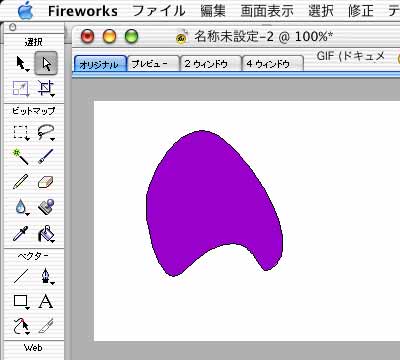Viewport: 400px width, 360px height.
Task: Open the Fireworks application menu
Action: click(x=83, y=11)
